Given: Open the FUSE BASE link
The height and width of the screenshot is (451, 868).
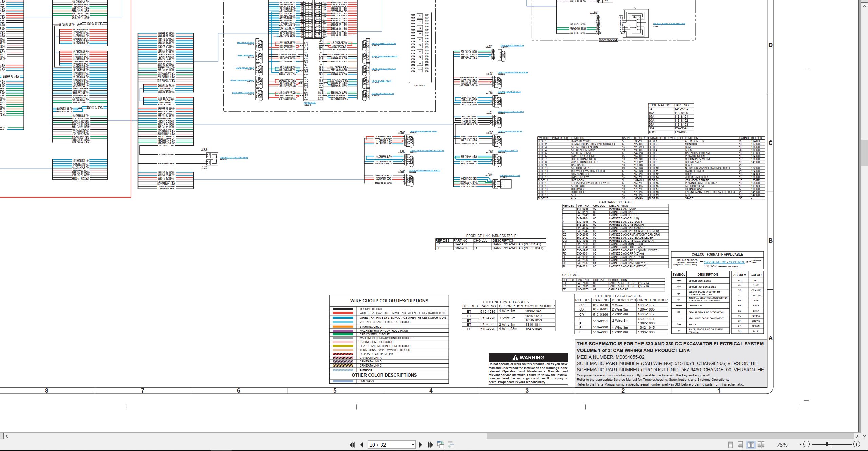Looking at the screenshot, I should (x=310, y=103).
